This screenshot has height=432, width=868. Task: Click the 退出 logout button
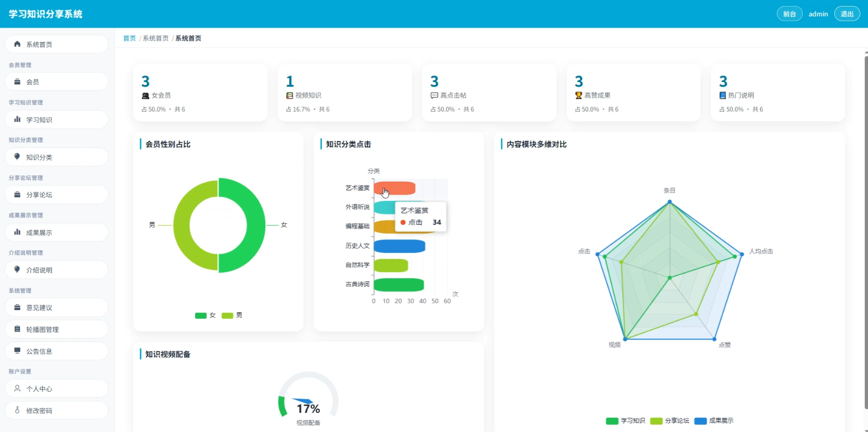(847, 14)
